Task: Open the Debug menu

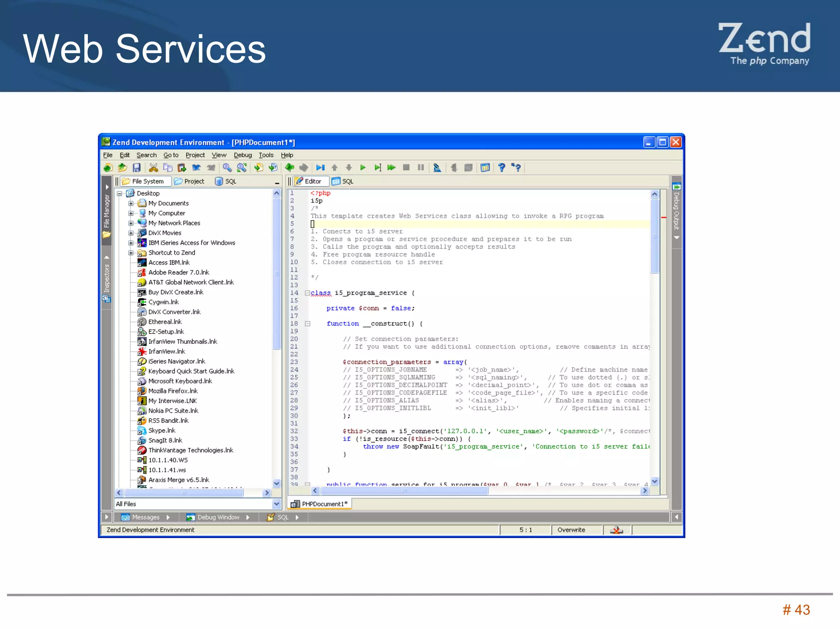Action: [x=243, y=155]
